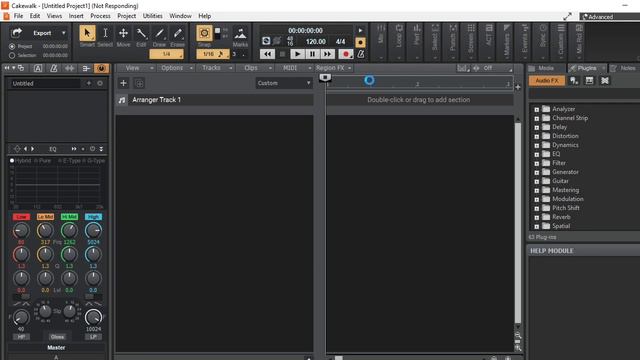The image size is (640, 360).
Task: Choose the Select tool
Action: 105,33
